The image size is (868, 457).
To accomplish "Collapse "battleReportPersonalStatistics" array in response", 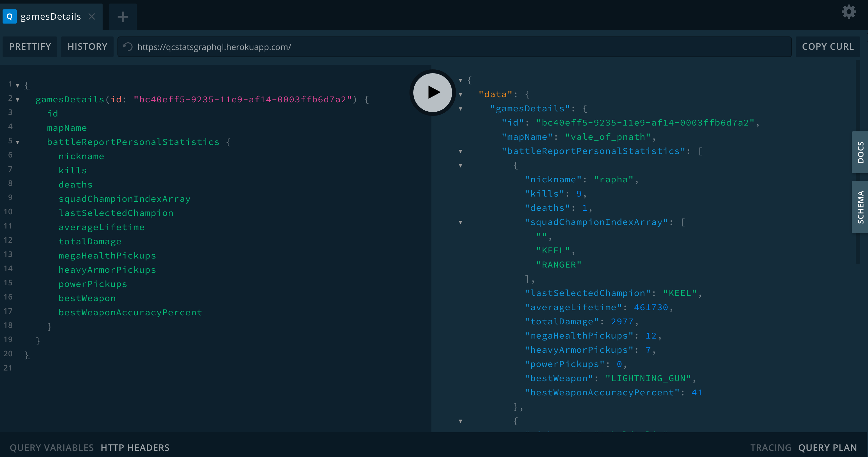I will tap(460, 151).
